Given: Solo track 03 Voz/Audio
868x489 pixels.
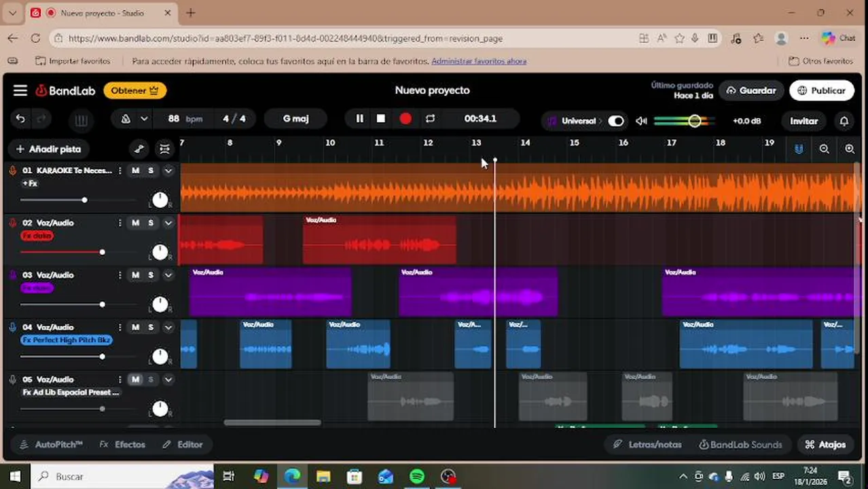Looking at the screenshot, I should coord(151,275).
